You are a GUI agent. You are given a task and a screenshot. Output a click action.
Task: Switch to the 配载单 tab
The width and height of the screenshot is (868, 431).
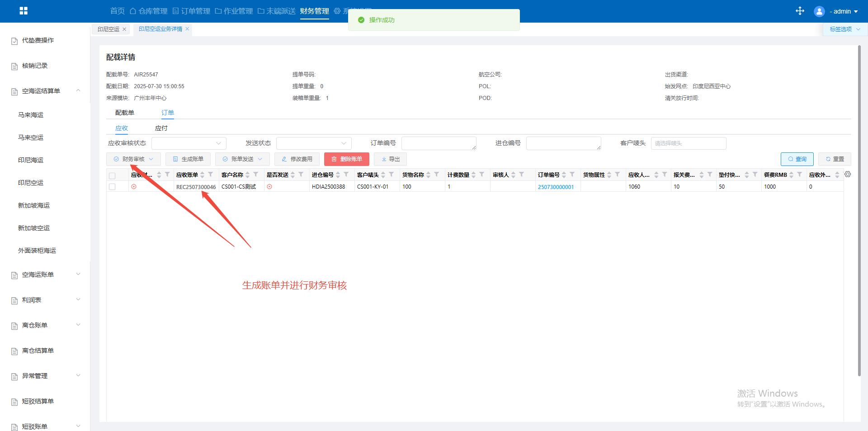tap(124, 113)
